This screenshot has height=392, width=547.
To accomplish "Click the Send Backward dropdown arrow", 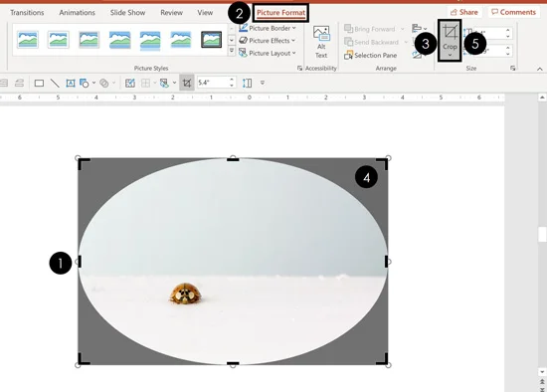I will (x=406, y=42).
